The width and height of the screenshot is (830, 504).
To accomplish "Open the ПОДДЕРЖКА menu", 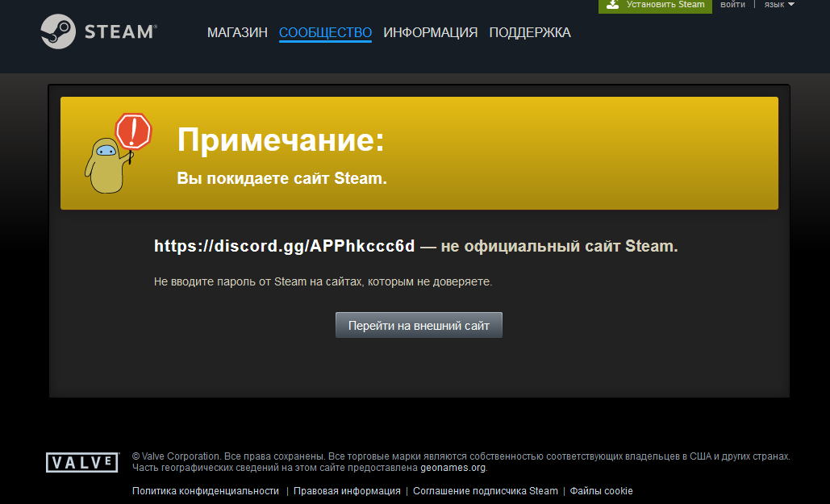I will click(x=530, y=32).
